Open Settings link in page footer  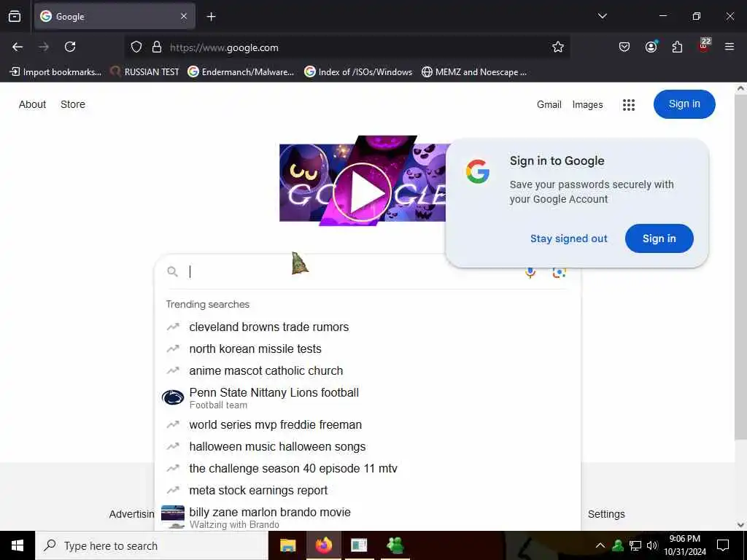[x=606, y=514]
